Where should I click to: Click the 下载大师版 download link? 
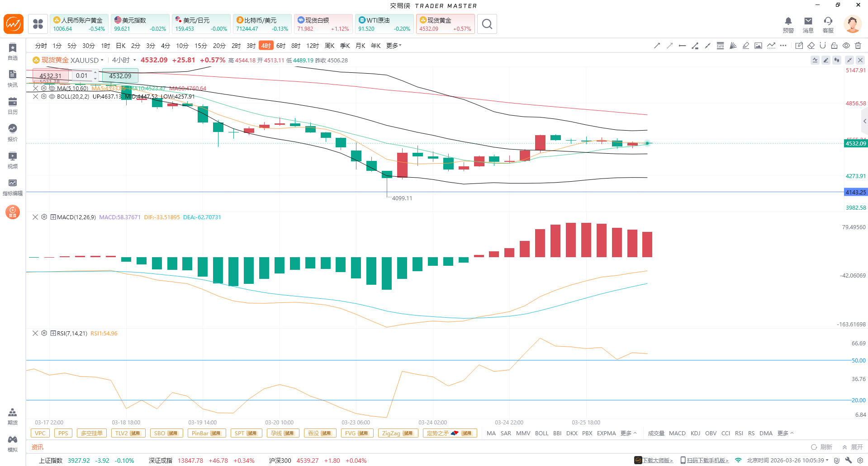point(654,461)
